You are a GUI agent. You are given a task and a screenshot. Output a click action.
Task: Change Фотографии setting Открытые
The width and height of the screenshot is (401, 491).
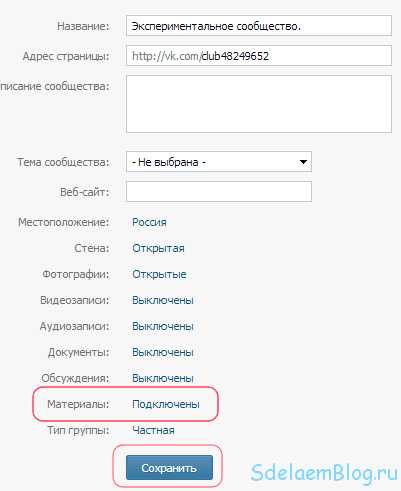point(159,274)
